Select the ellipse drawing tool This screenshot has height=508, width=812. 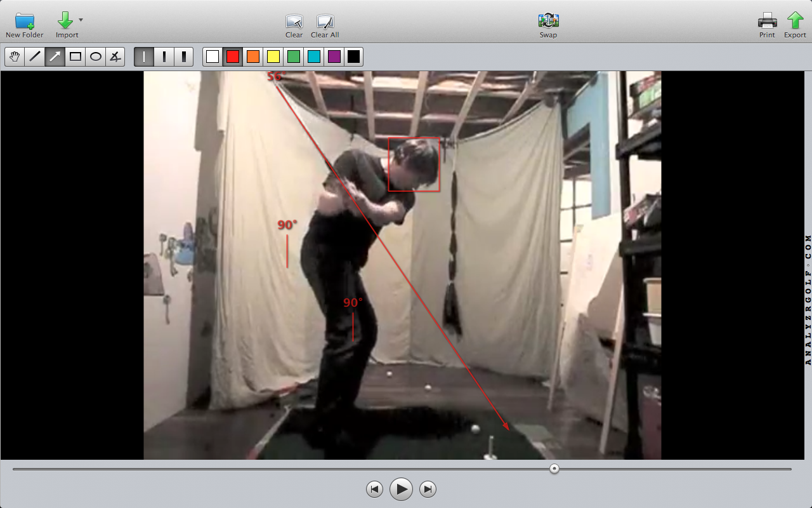pyautogui.click(x=96, y=57)
